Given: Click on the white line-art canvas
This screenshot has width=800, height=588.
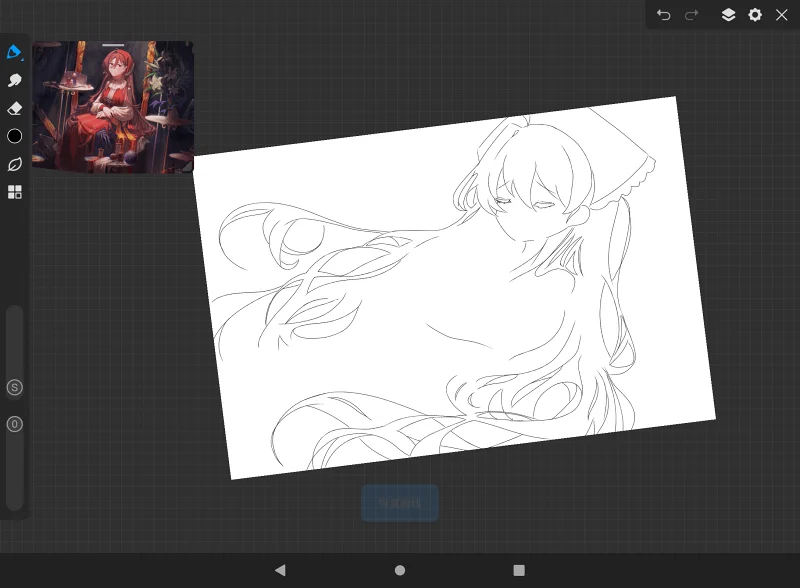Looking at the screenshot, I should (x=454, y=287).
